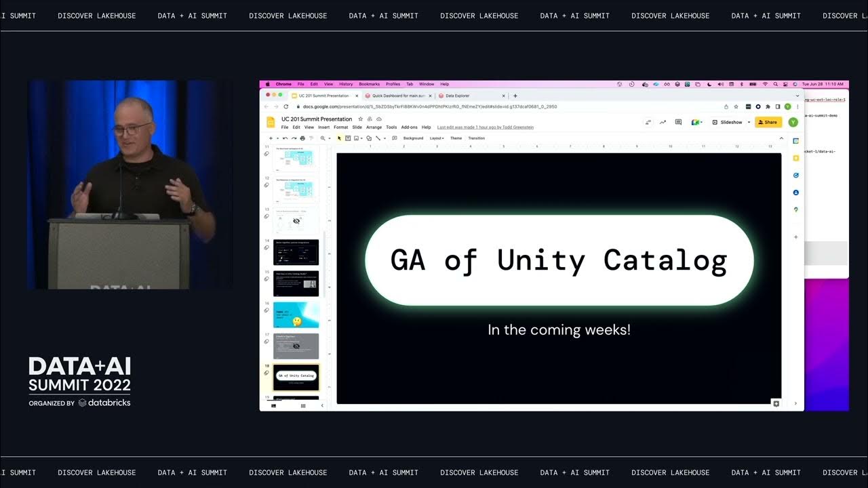Open Chrome's Bookmarks menu in macOS bar
This screenshot has height=488, width=868.
pos(369,84)
